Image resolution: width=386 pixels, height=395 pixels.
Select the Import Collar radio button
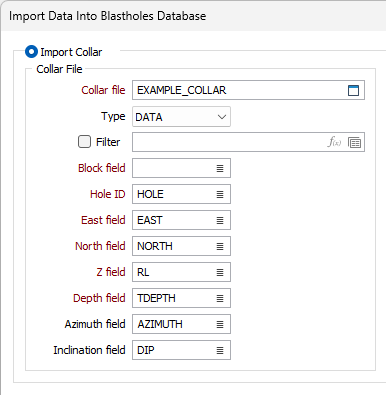pos(31,52)
